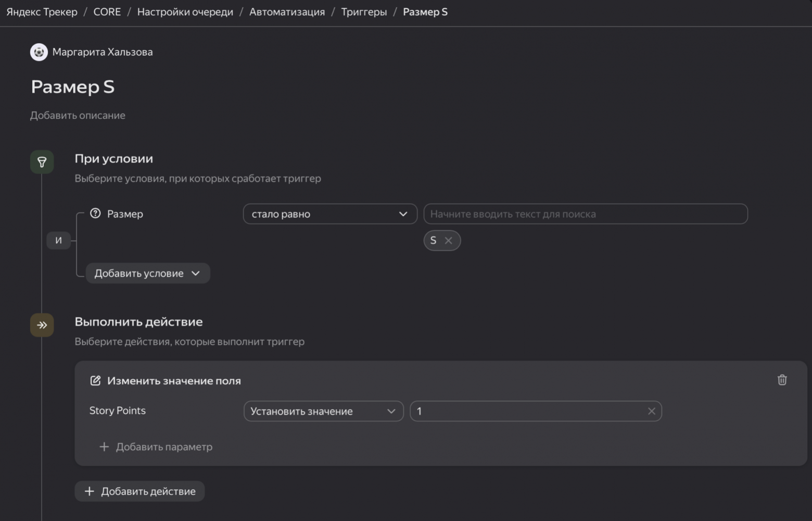The height and width of the screenshot is (521, 812).
Task: Delete the action using the trash icon
Action: (782, 380)
